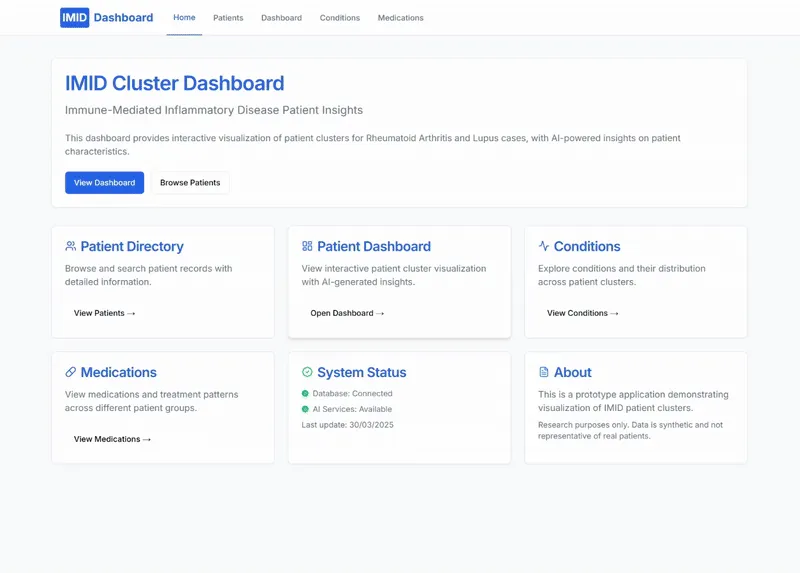Open the Home nav tab

pyautogui.click(x=184, y=17)
